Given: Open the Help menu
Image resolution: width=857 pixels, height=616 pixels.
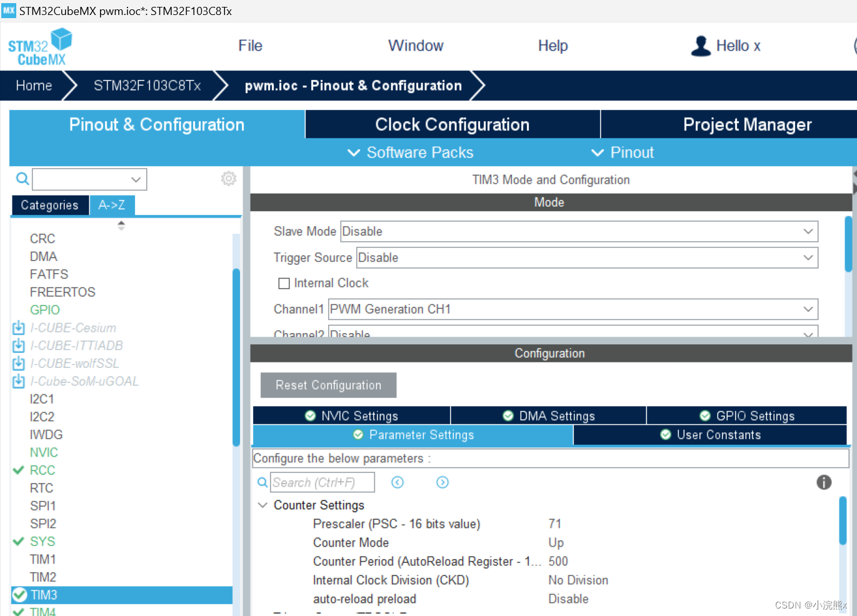Looking at the screenshot, I should coord(553,46).
